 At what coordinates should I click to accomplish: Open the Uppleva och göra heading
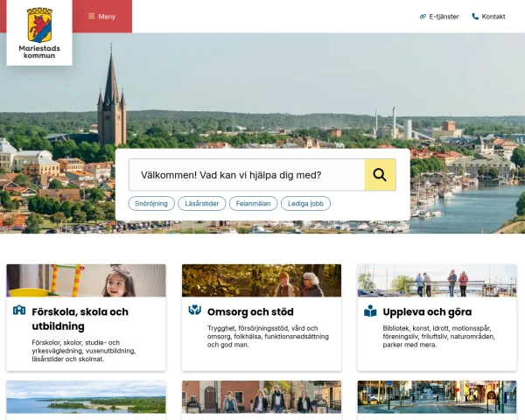427,311
